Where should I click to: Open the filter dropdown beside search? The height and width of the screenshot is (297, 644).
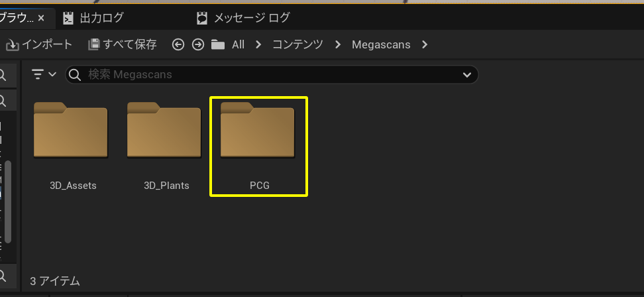tap(44, 74)
